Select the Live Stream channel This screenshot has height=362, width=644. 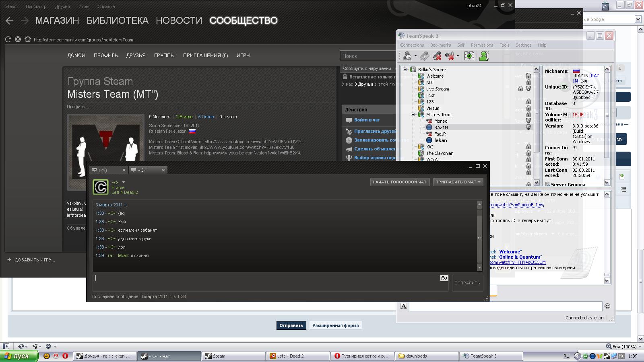[438, 89]
